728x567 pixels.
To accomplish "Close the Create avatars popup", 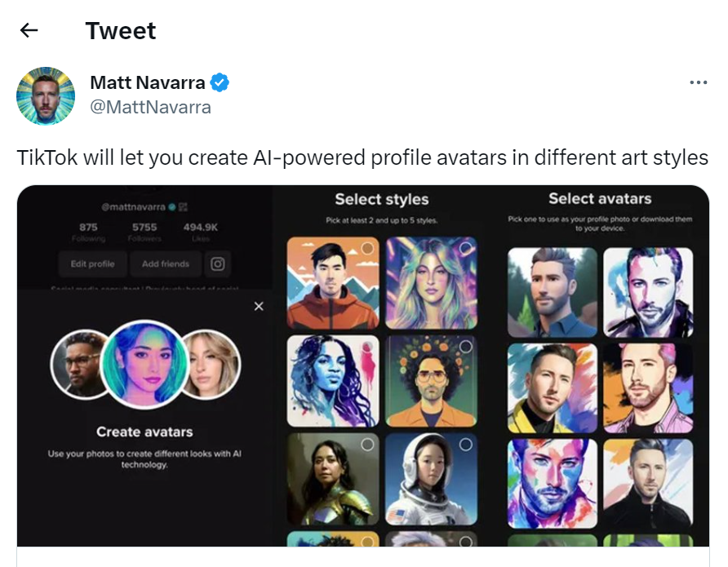I will [x=259, y=306].
